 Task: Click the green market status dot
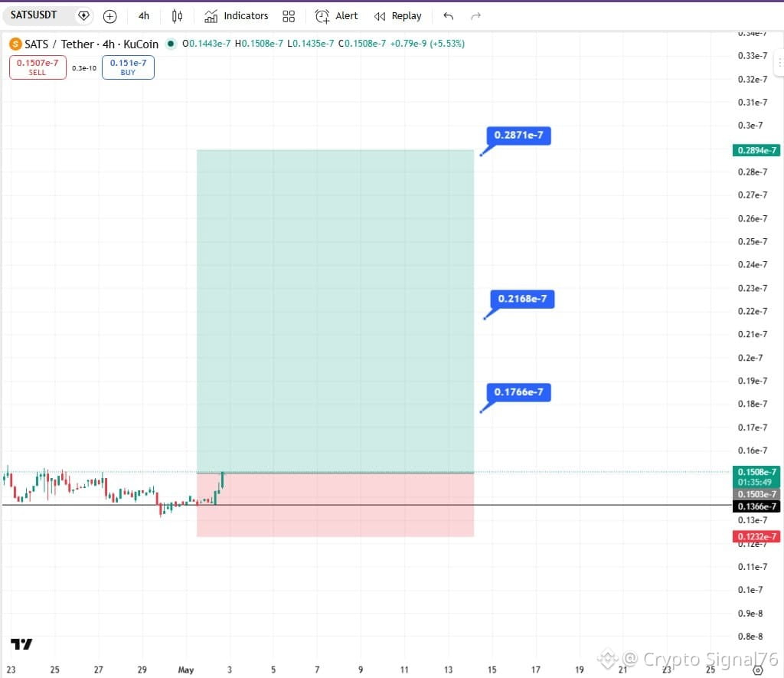tap(171, 44)
